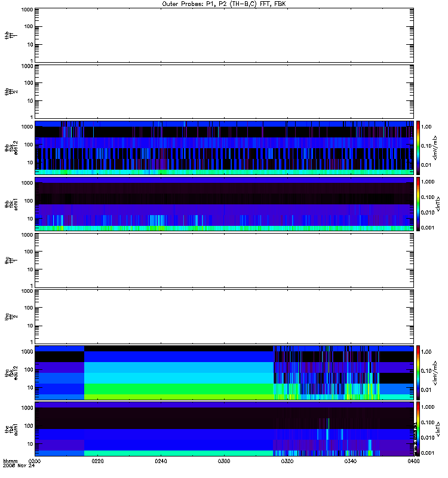
Task: Click the '0340' time axis label
Action: pyautogui.click(x=351, y=461)
